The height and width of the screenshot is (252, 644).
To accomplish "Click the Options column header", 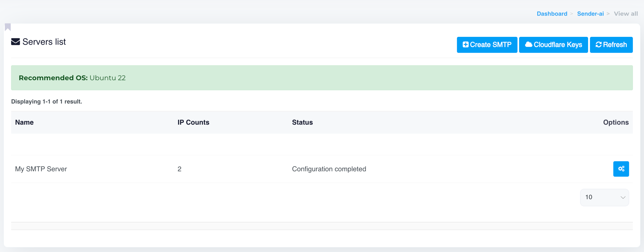I will (615, 122).
